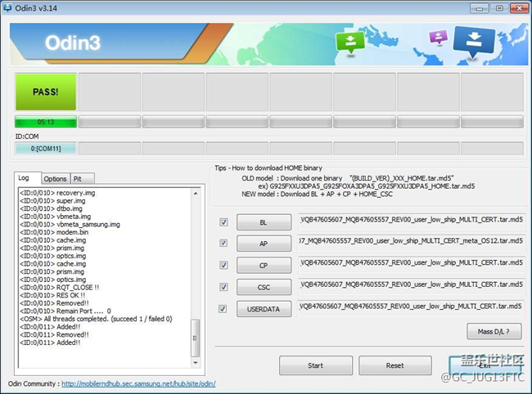Click the 'ID:COM' label
This screenshot has width=532, height=394.
[x=27, y=137]
